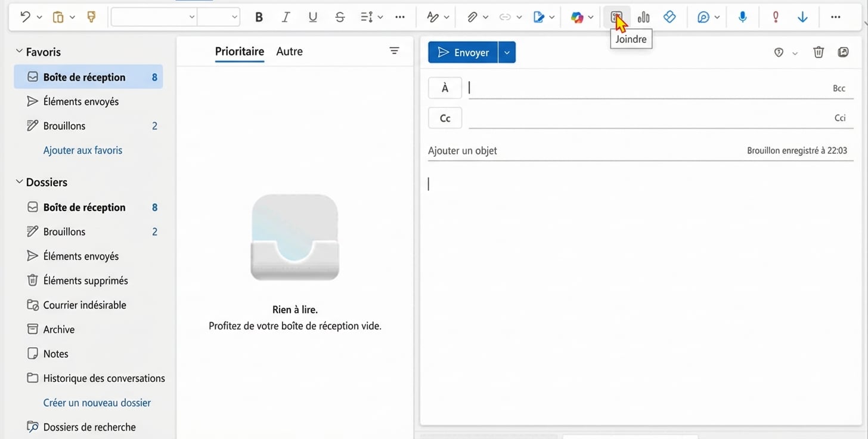The width and height of the screenshot is (868, 439).
Task: Open the Éléments supprimés folder
Action: point(85,280)
